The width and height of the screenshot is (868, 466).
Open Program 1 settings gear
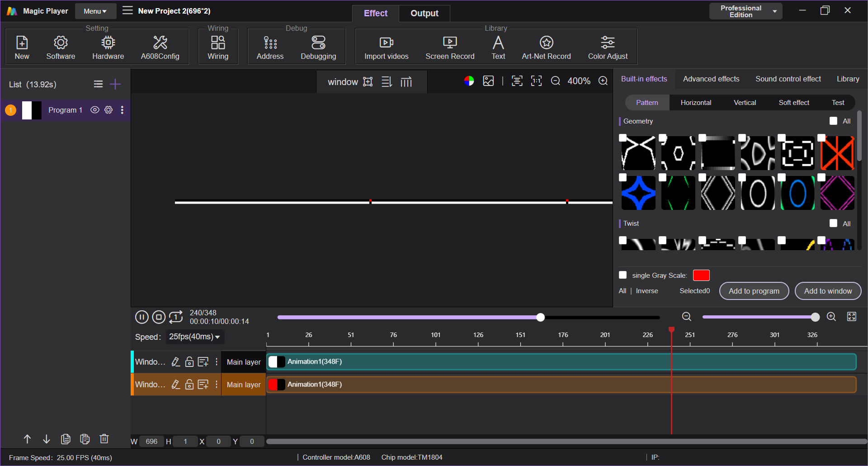tap(108, 110)
